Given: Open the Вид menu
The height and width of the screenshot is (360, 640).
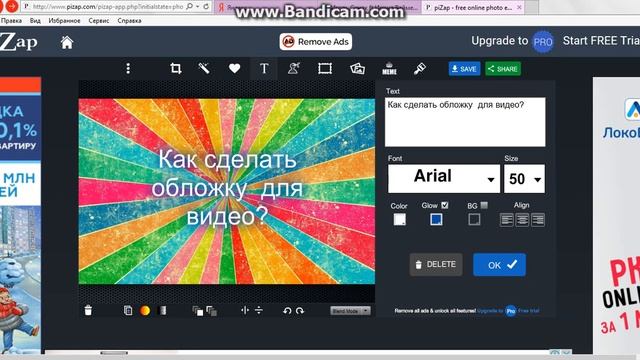Looking at the screenshot, I should (x=35, y=20).
